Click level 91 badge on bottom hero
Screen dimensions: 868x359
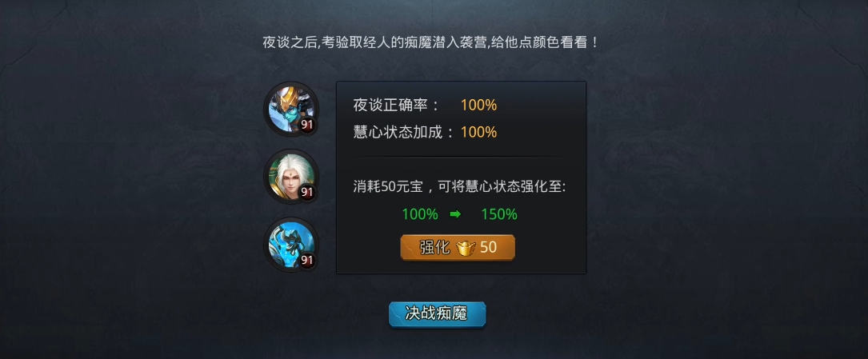(x=306, y=260)
